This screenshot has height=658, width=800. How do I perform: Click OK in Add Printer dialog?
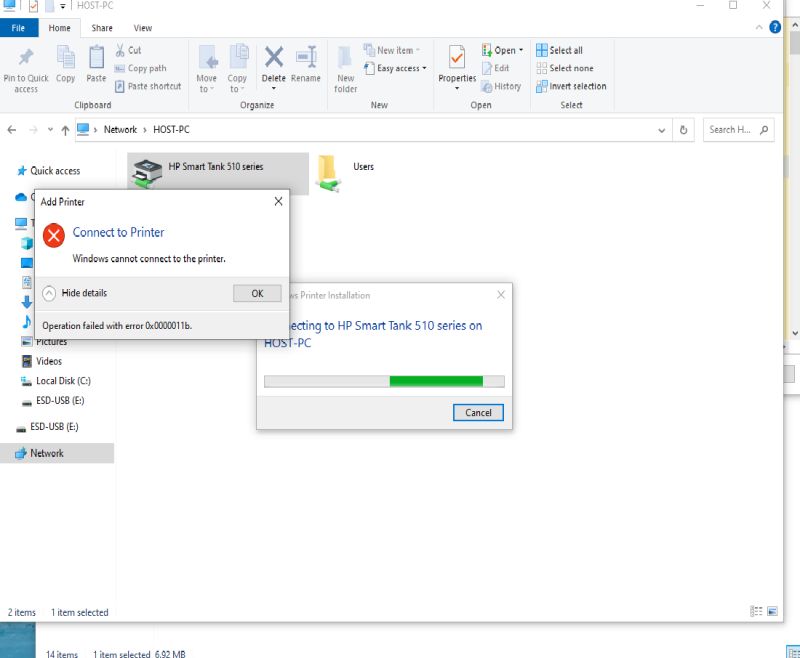pyautogui.click(x=257, y=293)
